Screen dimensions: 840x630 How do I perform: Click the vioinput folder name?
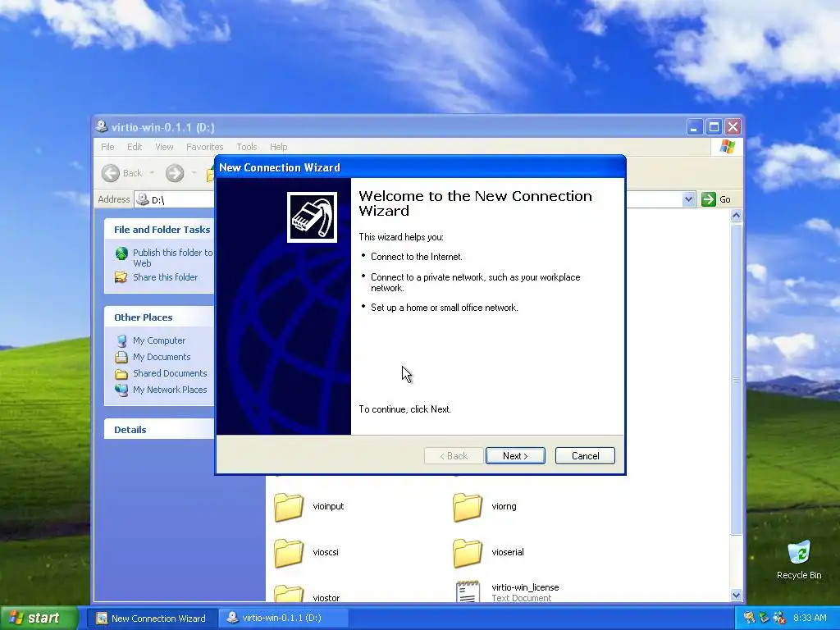(x=328, y=506)
